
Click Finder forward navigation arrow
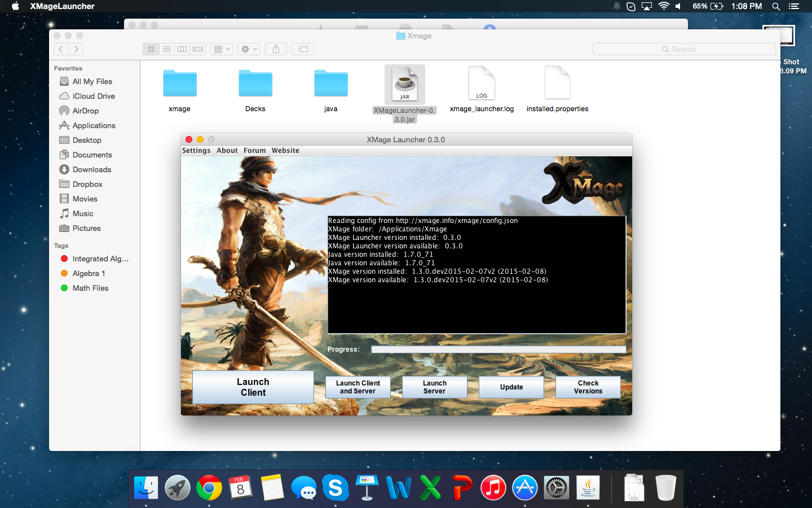pyautogui.click(x=76, y=49)
